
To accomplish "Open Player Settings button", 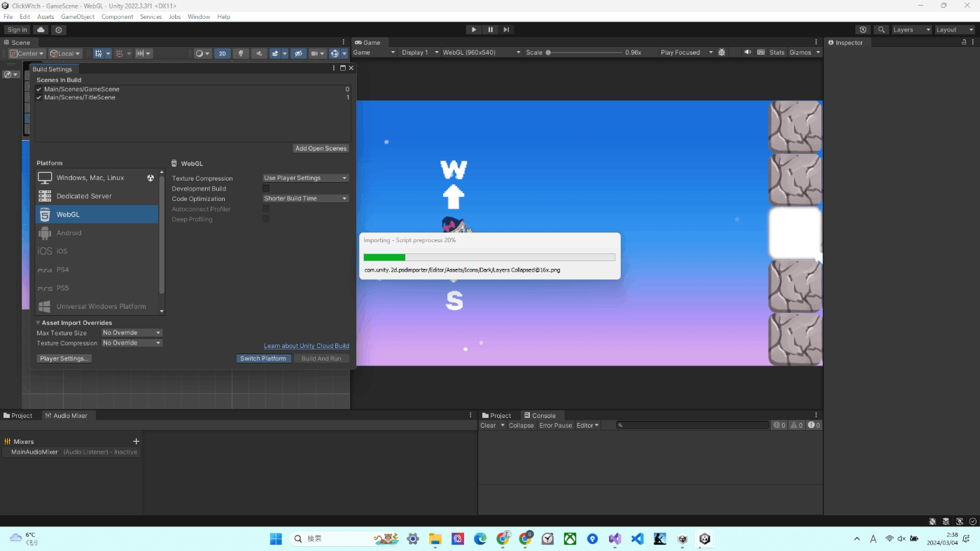I will pyautogui.click(x=64, y=358).
